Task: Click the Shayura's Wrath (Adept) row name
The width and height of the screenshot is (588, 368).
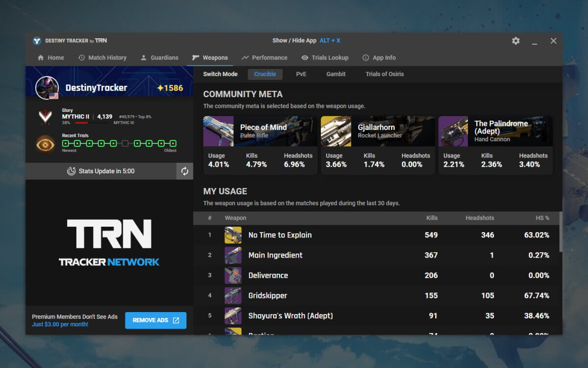Action: click(291, 315)
